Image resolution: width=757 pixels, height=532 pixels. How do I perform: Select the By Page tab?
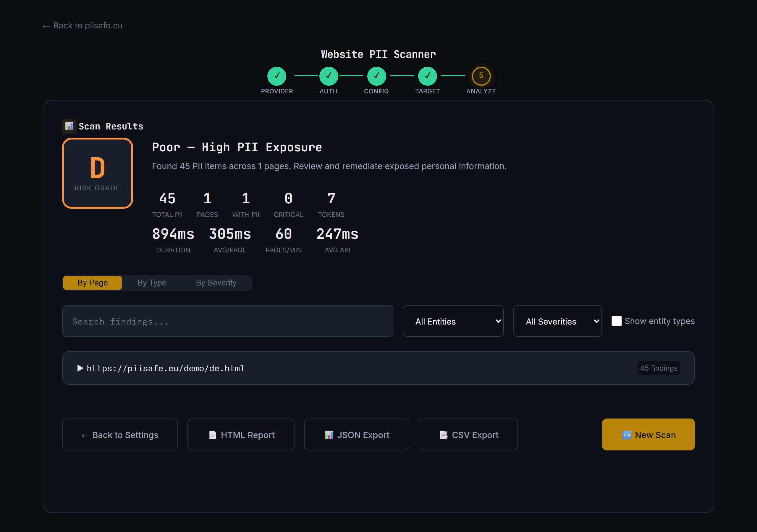(93, 283)
